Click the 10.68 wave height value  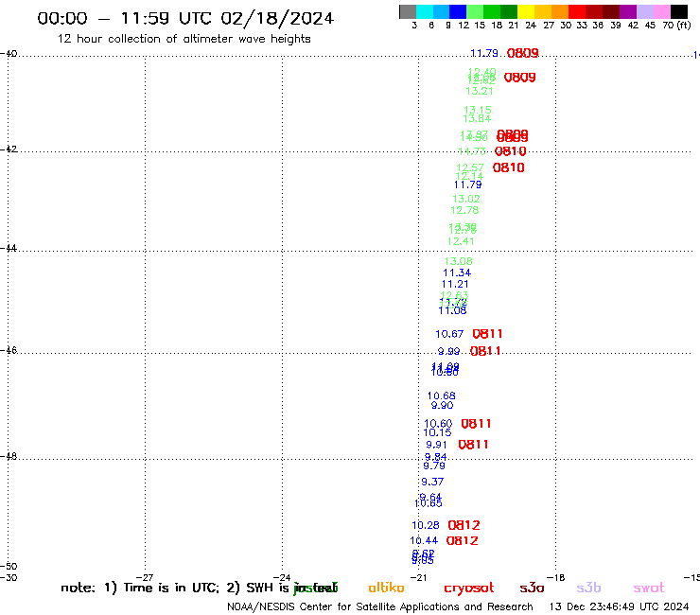tap(442, 396)
